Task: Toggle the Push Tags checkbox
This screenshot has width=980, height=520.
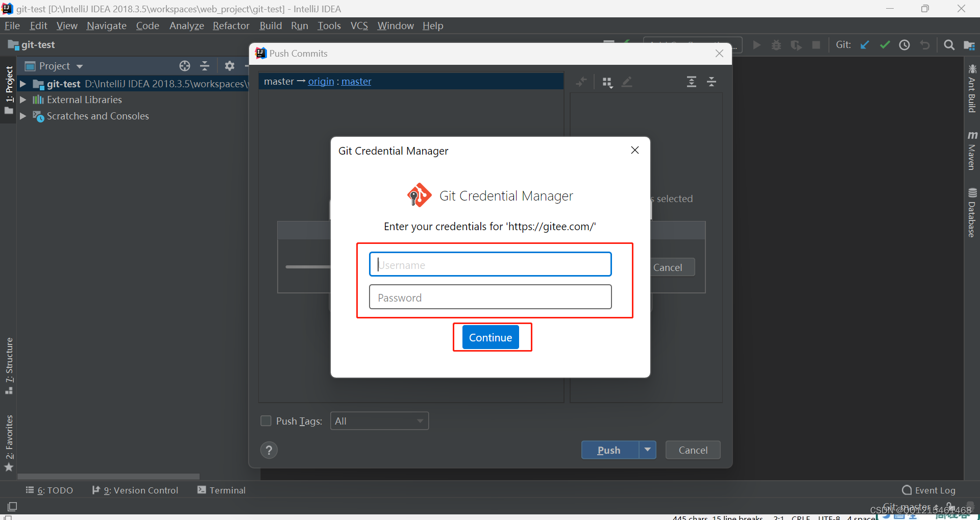Action: click(x=266, y=420)
